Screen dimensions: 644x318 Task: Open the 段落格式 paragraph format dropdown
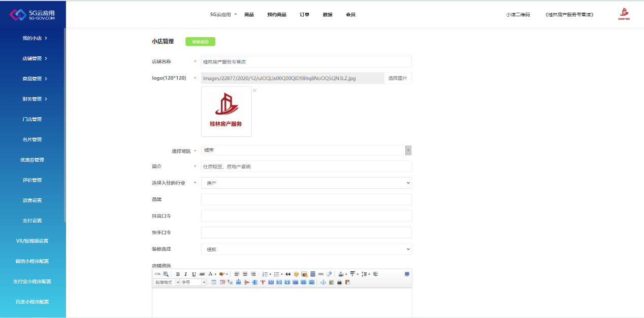pos(166,282)
